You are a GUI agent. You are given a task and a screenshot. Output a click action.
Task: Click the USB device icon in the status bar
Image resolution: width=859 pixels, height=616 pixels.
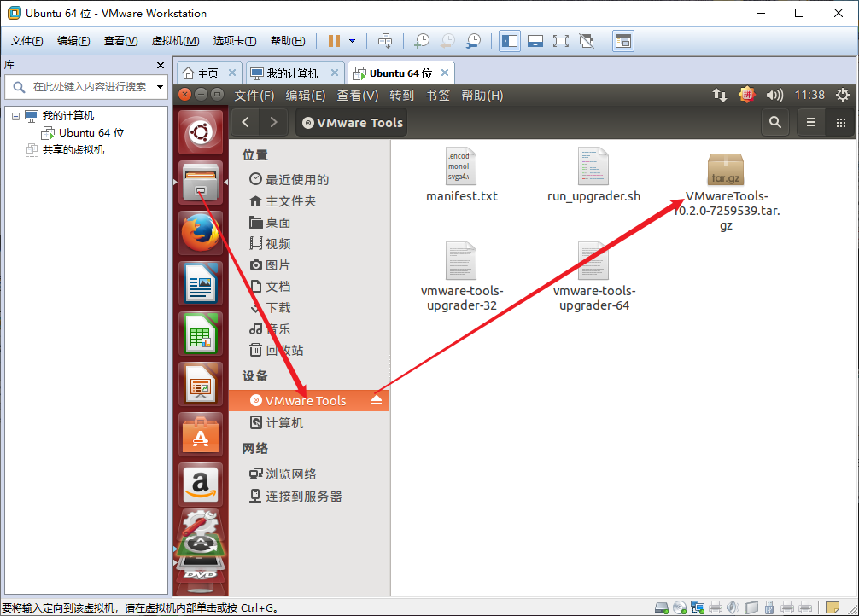769,607
